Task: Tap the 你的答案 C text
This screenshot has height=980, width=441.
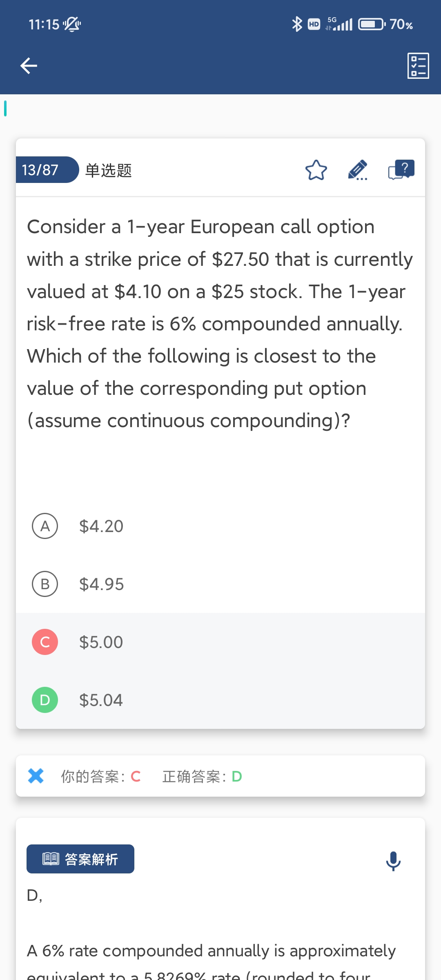Action: pos(101,776)
